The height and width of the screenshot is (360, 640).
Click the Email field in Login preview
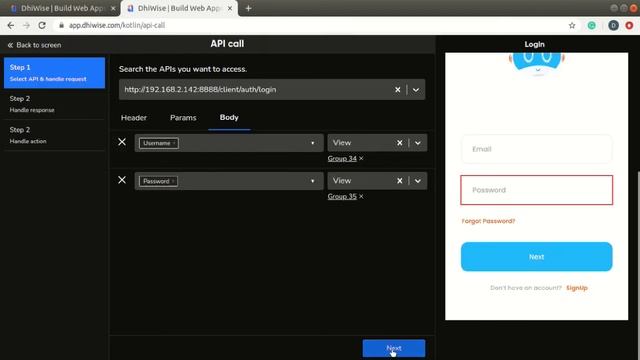pyautogui.click(x=536, y=149)
